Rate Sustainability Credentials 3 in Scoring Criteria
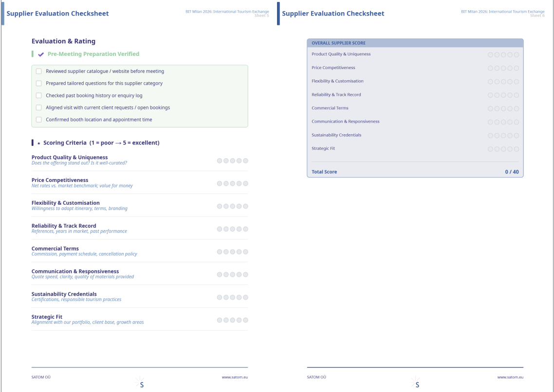Screen dimensions: 554x392 coord(233,297)
